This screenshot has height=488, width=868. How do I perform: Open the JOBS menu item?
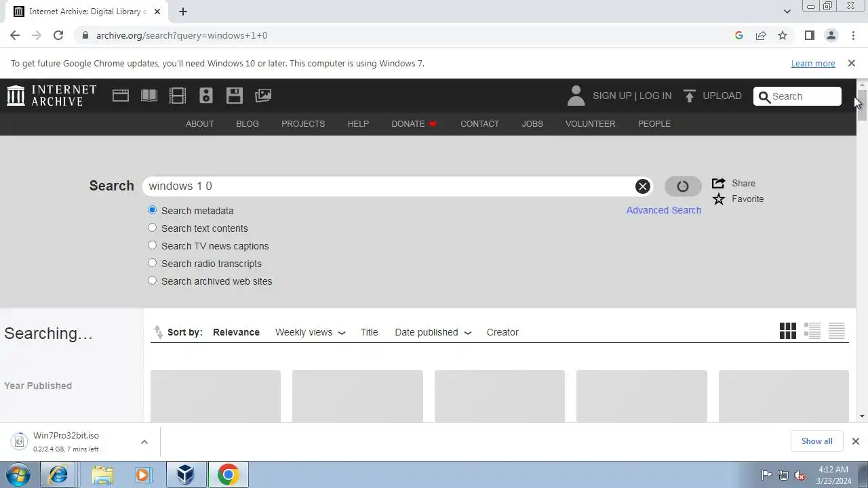[532, 124]
